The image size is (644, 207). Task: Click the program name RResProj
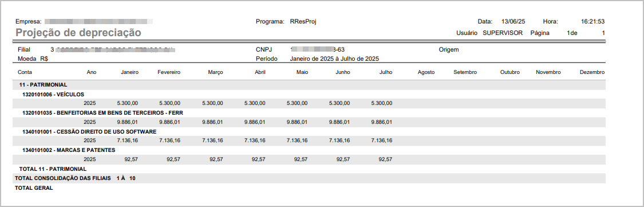pyautogui.click(x=303, y=21)
